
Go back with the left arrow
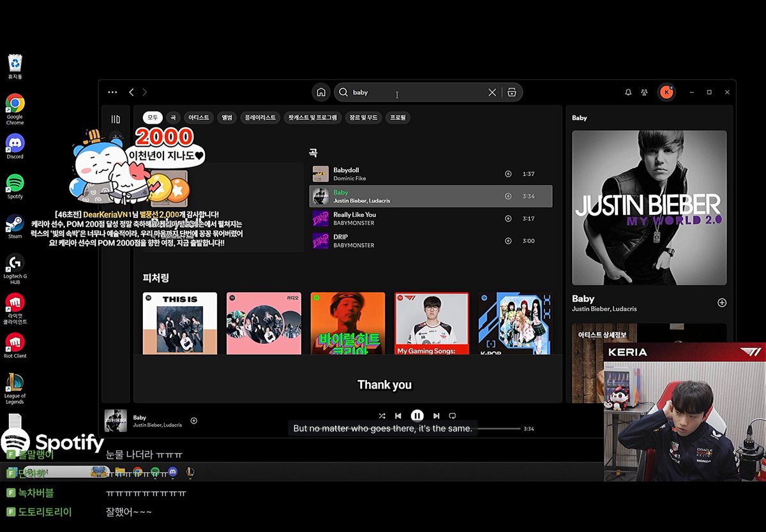(131, 92)
